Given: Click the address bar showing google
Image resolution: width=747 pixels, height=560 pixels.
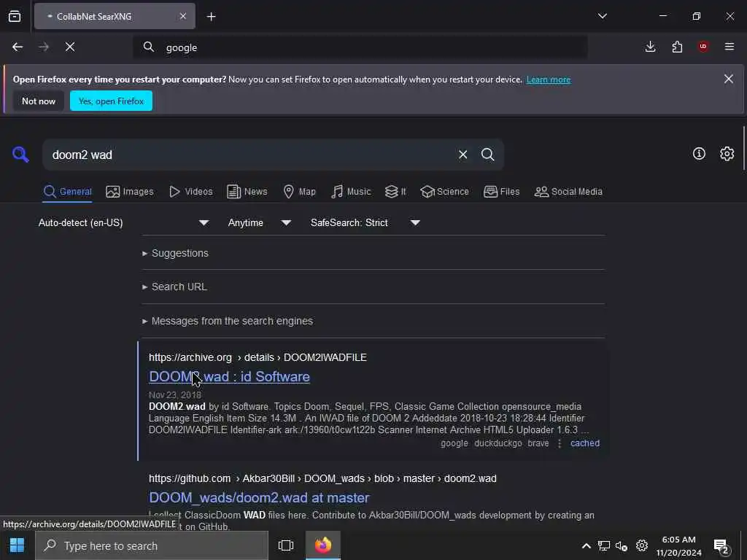Looking at the screenshot, I should click(360, 47).
